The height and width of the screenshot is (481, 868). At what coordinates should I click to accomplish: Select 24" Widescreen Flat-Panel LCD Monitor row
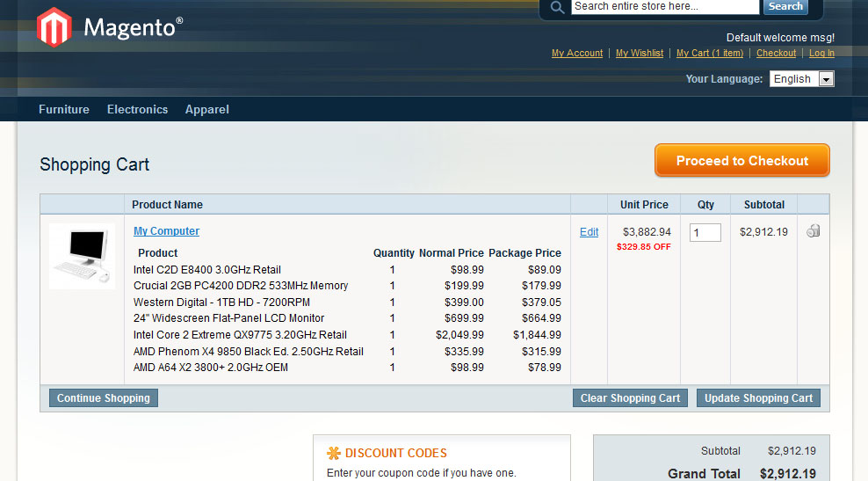[x=347, y=318]
